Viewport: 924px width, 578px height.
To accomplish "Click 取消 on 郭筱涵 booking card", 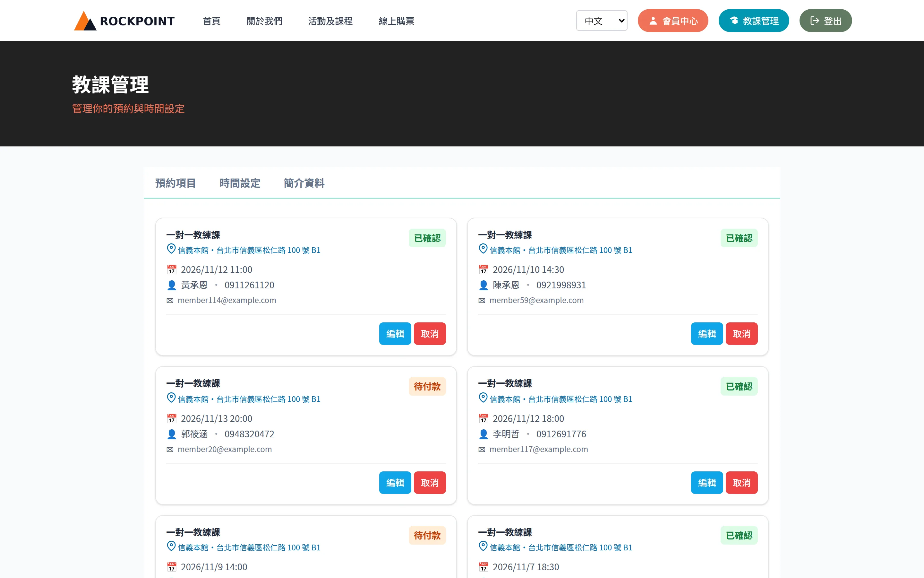I will click(x=430, y=483).
